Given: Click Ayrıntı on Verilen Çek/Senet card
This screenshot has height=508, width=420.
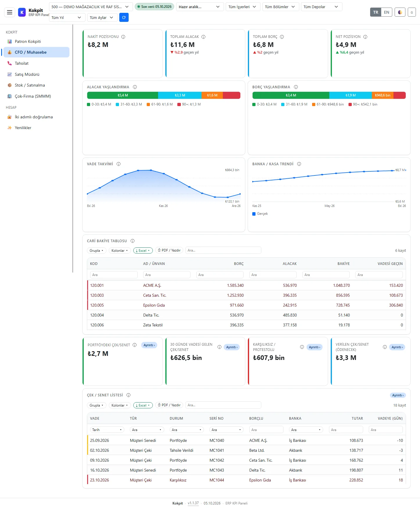Looking at the screenshot, I should (397, 347).
